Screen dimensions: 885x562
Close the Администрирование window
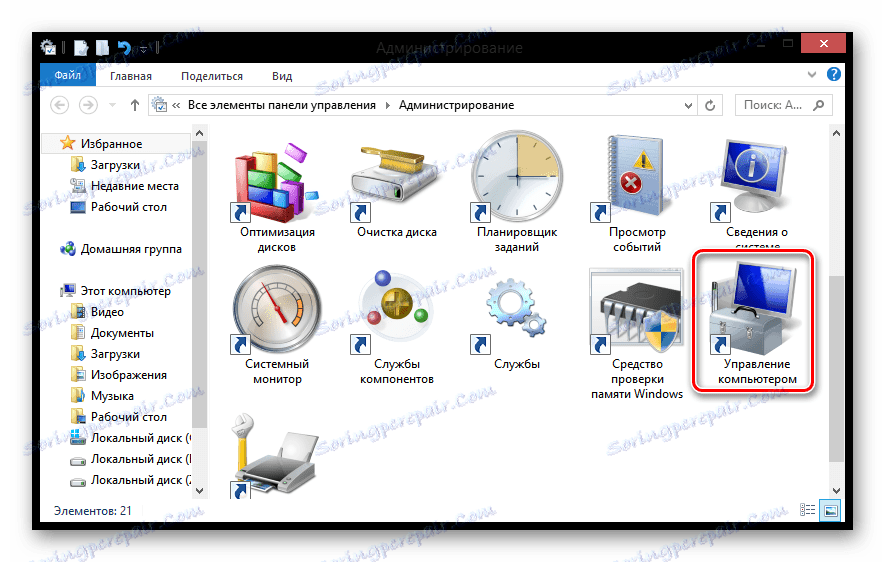click(x=823, y=43)
